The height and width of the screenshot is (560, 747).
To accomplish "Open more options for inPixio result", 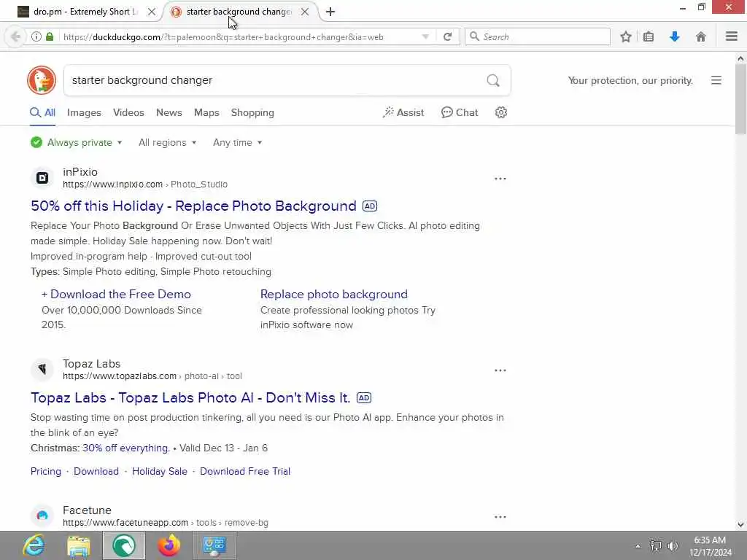I will click(x=500, y=179).
